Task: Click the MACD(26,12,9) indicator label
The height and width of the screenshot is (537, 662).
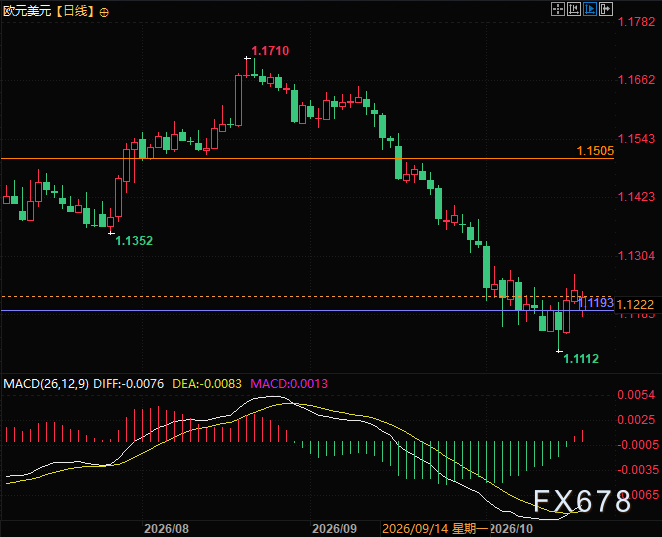Action: click(x=46, y=384)
